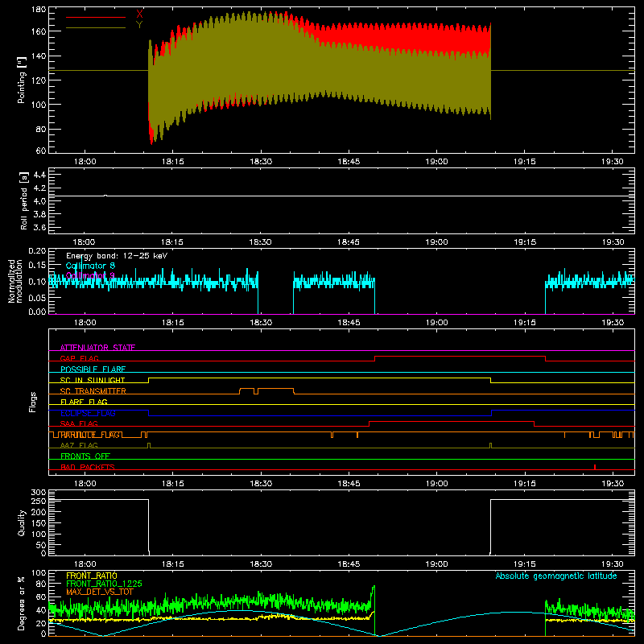Click the olive legend line sample
644x644 pixels.
(96, 27)
